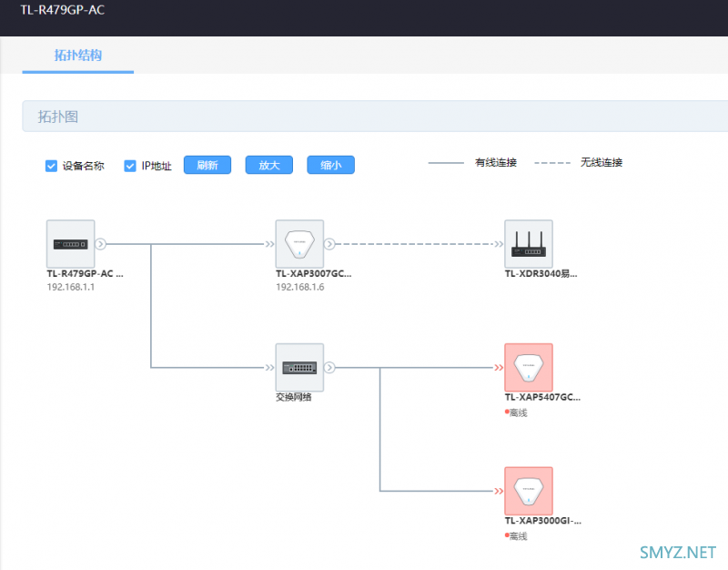Click the 交换网络 label under the switch
The width and height of the screenshot is (728, 570).
click(x=293, y=397)
